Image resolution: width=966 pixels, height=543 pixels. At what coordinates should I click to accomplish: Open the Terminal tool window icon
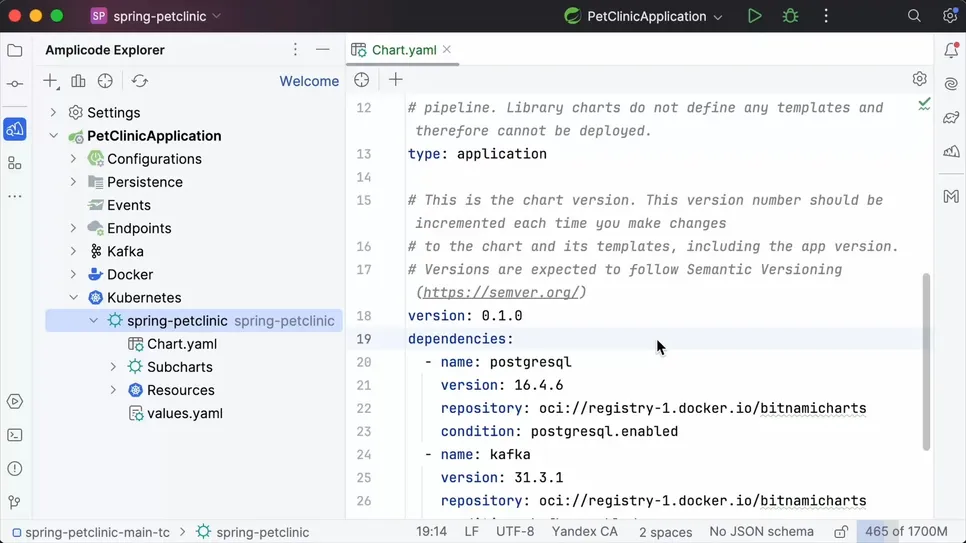(x=15, y=435)
